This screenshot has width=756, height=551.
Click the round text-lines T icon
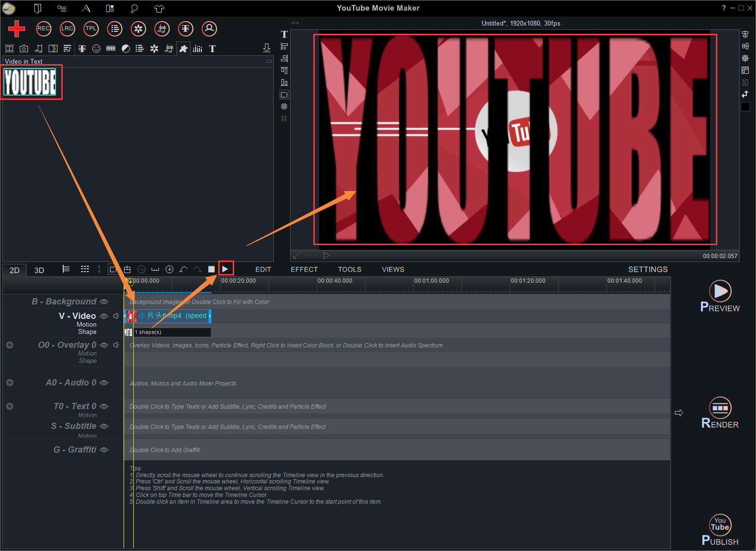tap(186, 28)
